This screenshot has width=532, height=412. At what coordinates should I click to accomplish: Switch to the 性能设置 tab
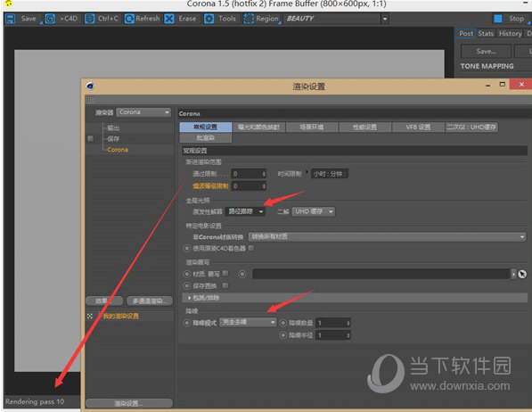[x=365, y=127]
